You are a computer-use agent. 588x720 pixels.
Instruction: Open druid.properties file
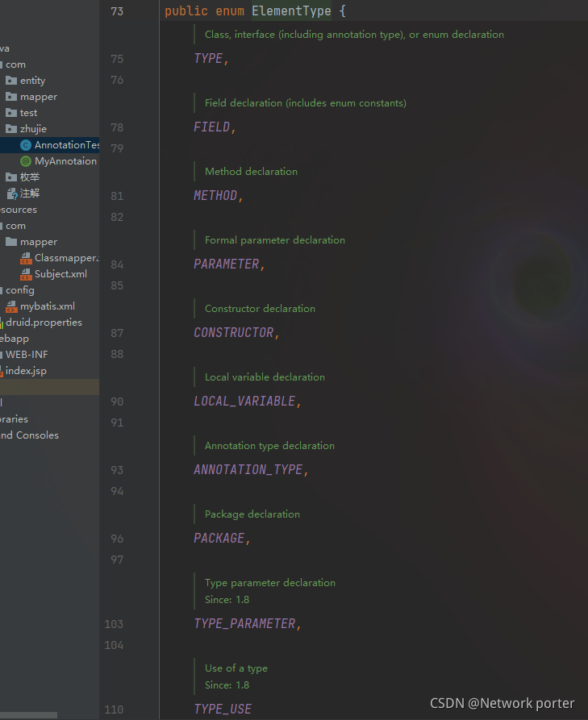point(44,323)
